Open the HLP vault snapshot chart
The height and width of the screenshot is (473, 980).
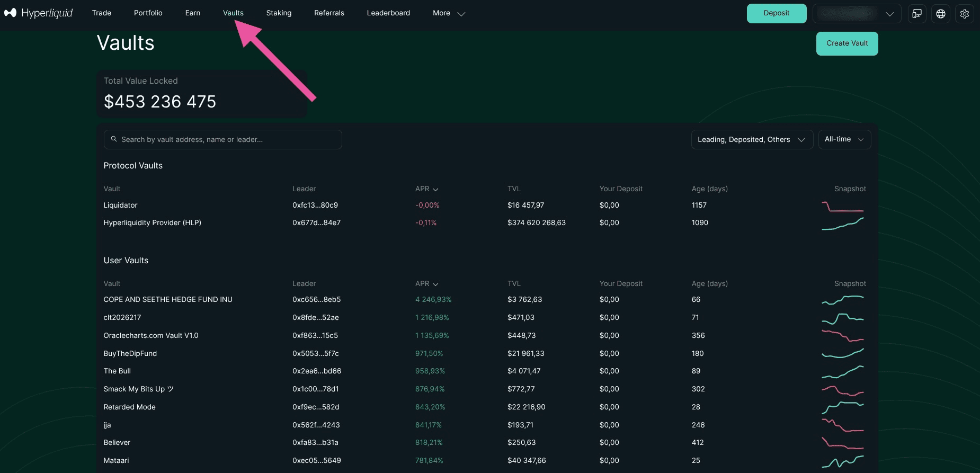pyautogui.click(x=843, y=224)
